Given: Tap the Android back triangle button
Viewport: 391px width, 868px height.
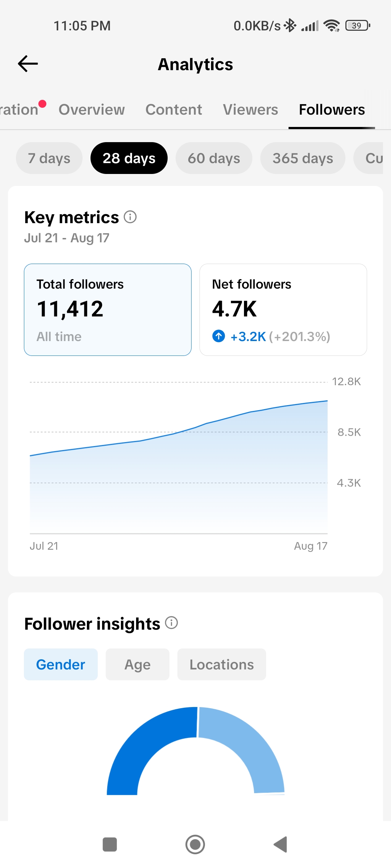Looking at the screenshot, I should [281, 844].
